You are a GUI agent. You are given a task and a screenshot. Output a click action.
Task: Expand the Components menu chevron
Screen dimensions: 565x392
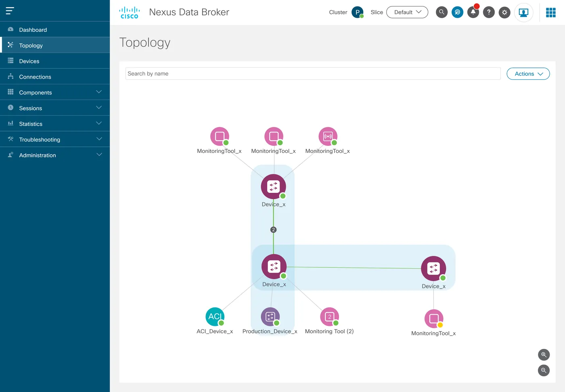click(x=99, y=92)
